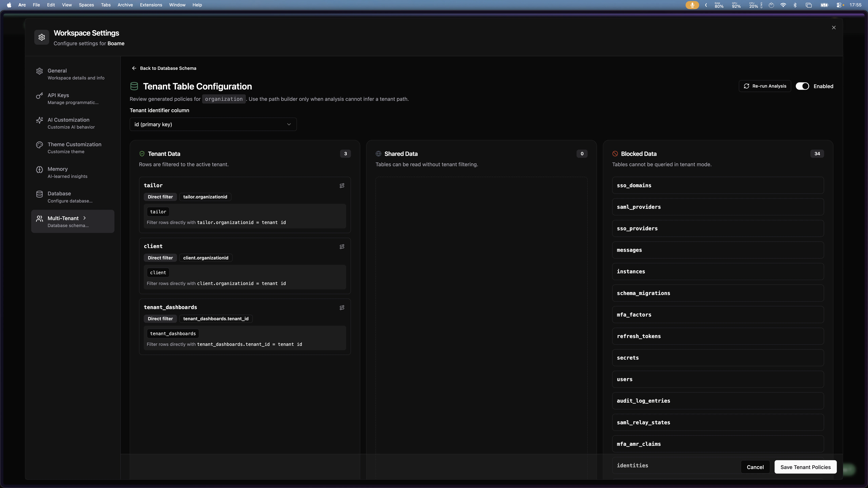The image size is (868, 488).
Task: Click the Cancel button
Action: pos(755,467)
